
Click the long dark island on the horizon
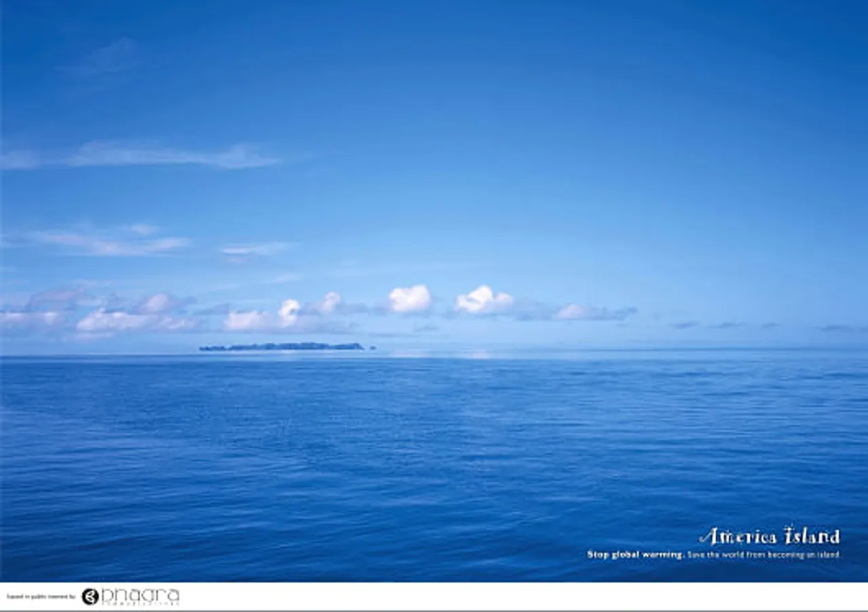(x=281, y=346)
